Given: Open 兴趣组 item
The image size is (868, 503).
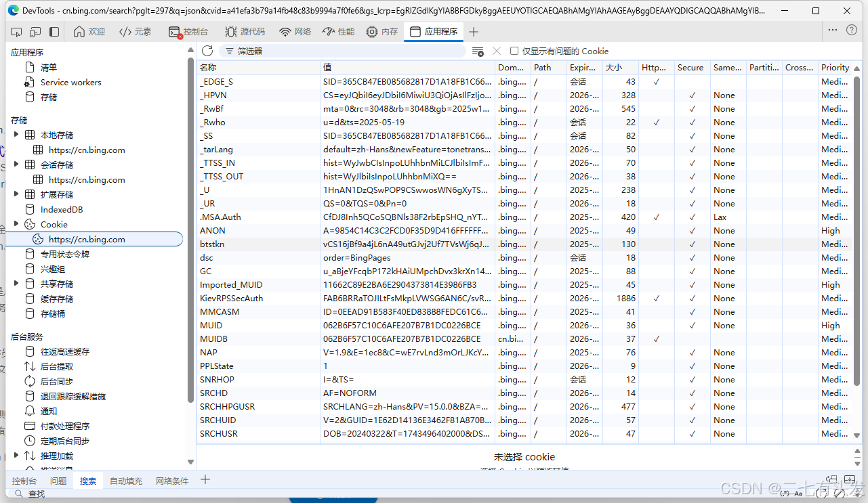Looking at the screenshot, I should coord(53,269).
